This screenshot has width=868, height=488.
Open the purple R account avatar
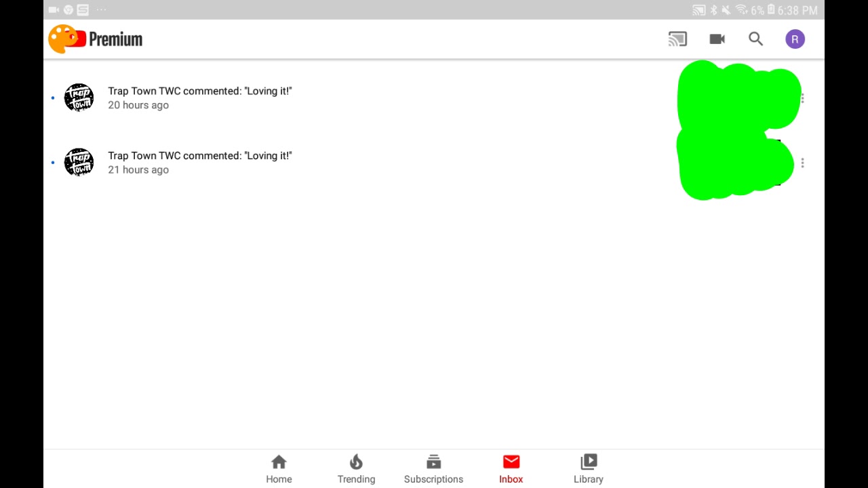pos(795,39)
